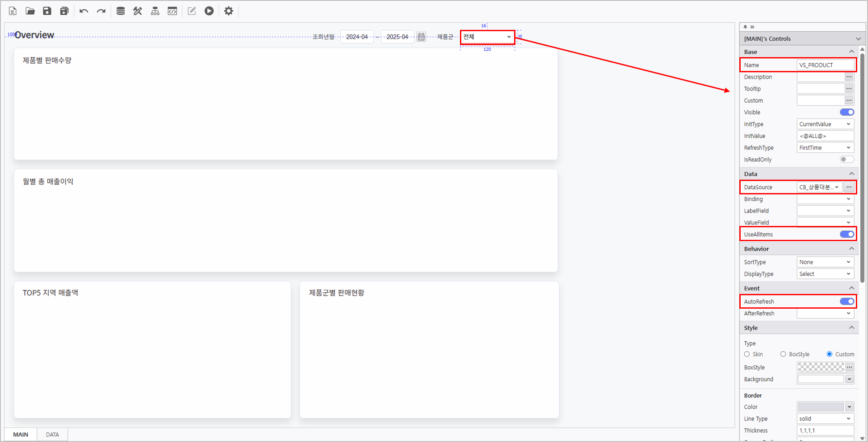This screenshot has width=868, height=442.
Task: Disable the UseAllItems toggle
Action: click(x=847, y=234)
